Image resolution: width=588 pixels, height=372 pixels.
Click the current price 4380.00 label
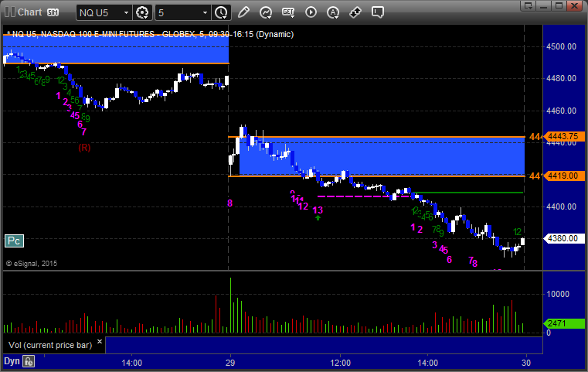pyautogui.click(x=563, y=238)
